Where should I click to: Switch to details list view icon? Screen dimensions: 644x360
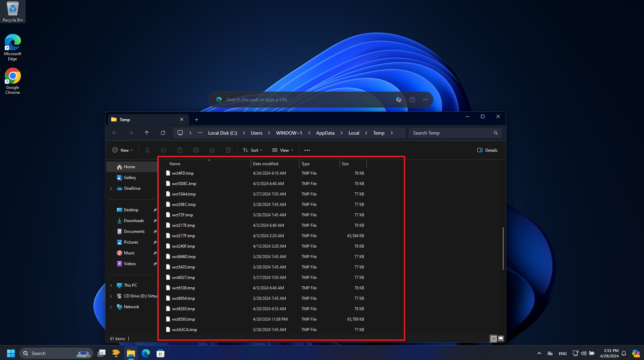click(494, 338)
